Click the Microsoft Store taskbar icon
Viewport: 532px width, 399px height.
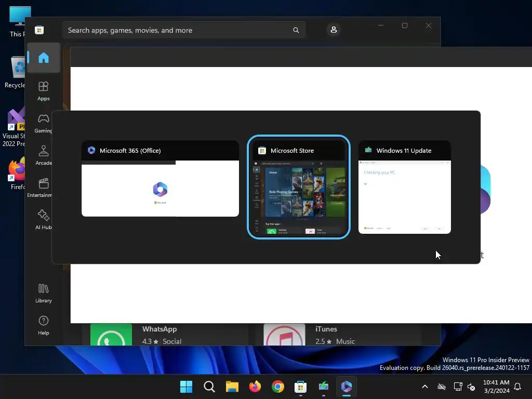coord(301,387)
